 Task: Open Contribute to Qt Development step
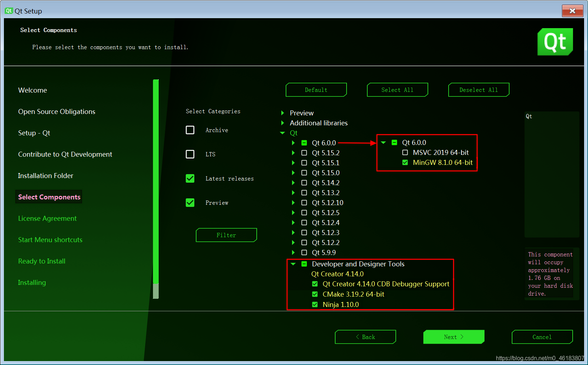pos(65,154)
